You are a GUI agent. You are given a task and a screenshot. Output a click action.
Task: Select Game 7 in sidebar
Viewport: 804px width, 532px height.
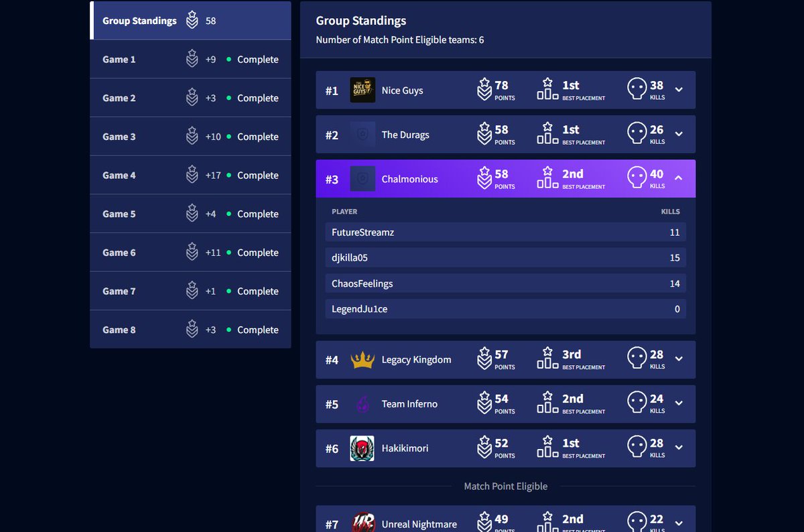190,291
